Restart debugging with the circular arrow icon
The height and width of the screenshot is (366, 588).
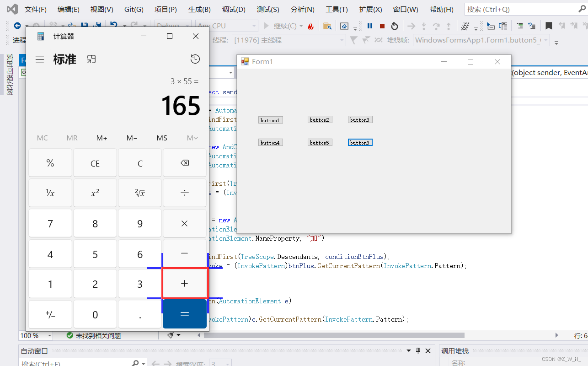(x=395, y=26)
